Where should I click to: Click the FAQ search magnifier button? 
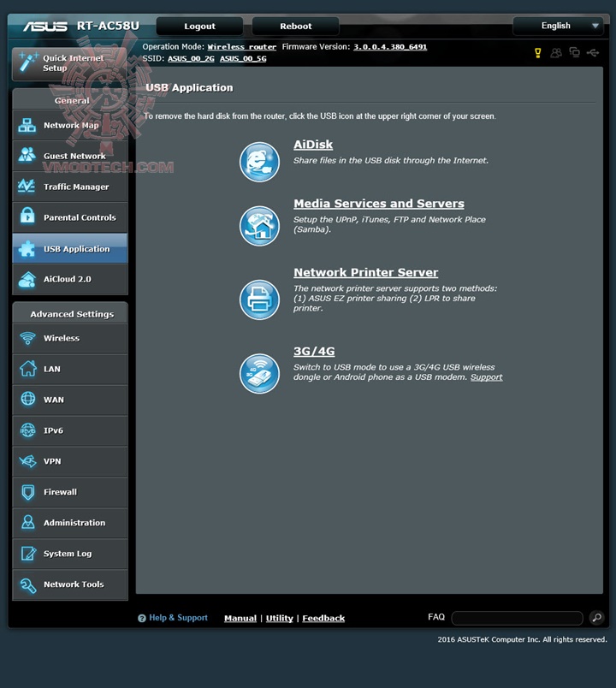tap(596, 618)
